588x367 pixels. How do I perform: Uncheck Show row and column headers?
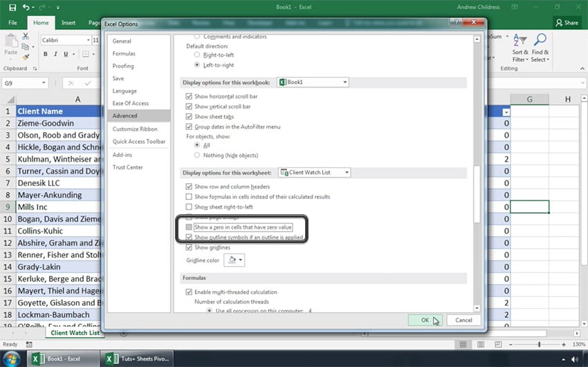click(x=189, y=187)
